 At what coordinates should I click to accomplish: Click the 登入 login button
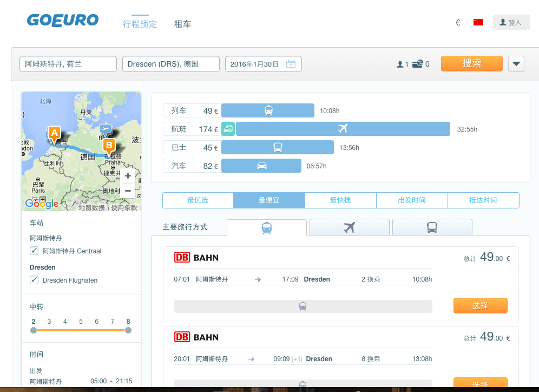pos(511,22)
